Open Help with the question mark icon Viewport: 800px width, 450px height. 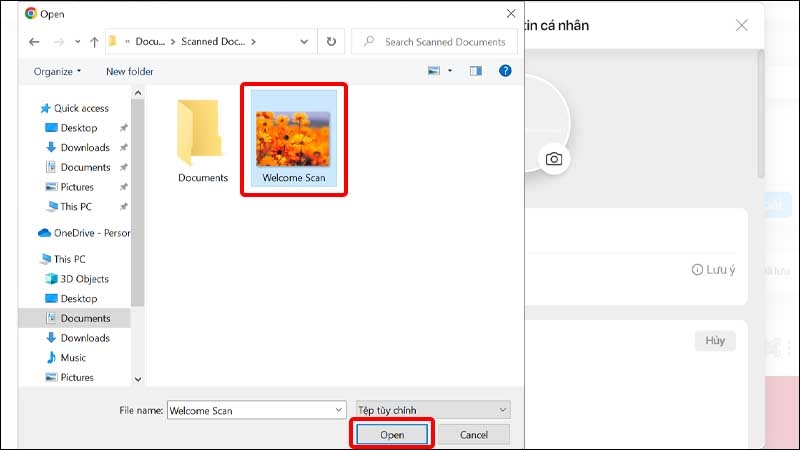[x=505, y=71]
